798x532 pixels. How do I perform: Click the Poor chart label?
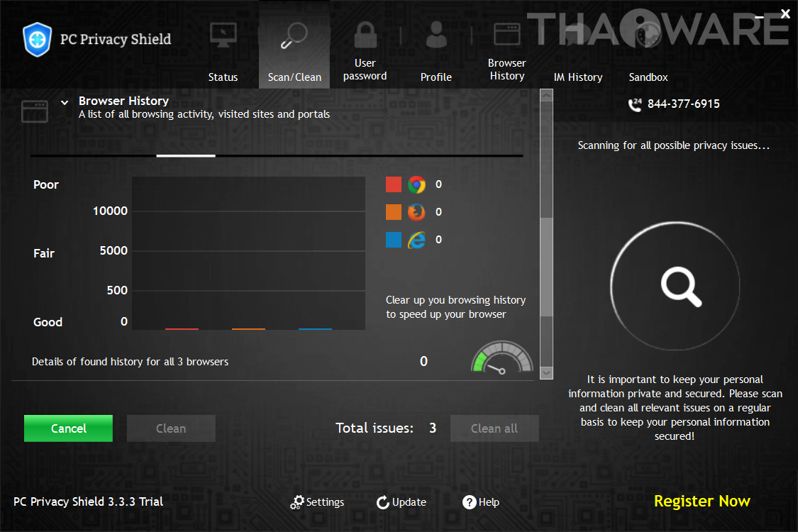pos(46,185)
